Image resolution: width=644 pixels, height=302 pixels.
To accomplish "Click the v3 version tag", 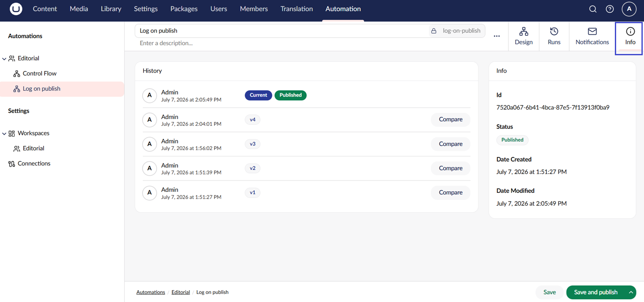I will pyautogui.click(x=253, y=144).
